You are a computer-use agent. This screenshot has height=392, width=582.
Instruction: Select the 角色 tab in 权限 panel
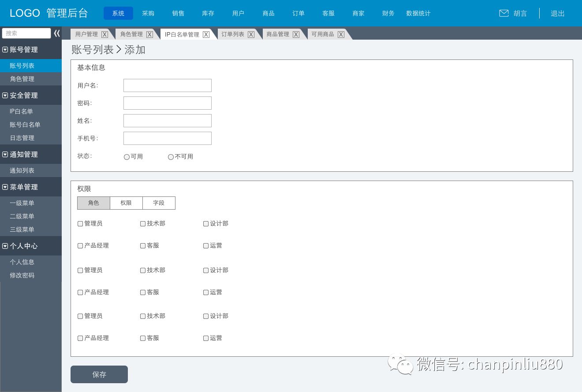pos(93,203)
